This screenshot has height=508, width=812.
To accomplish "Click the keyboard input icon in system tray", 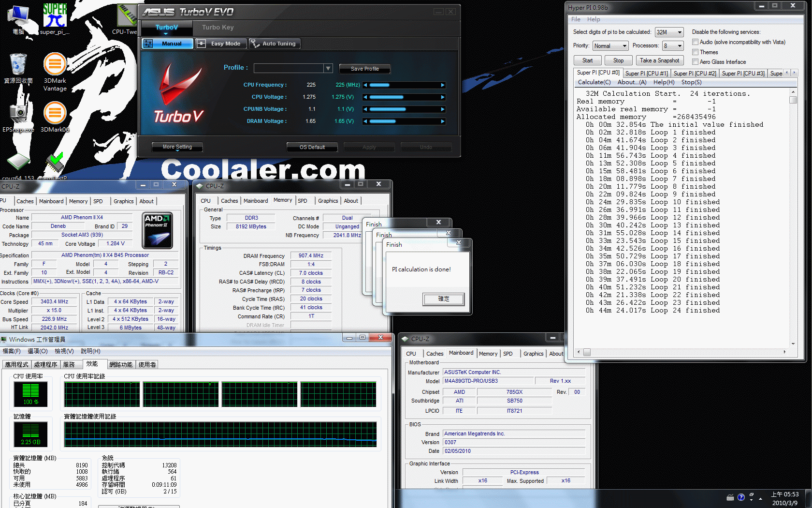I will pyautogui.click(x=730, y=497).
